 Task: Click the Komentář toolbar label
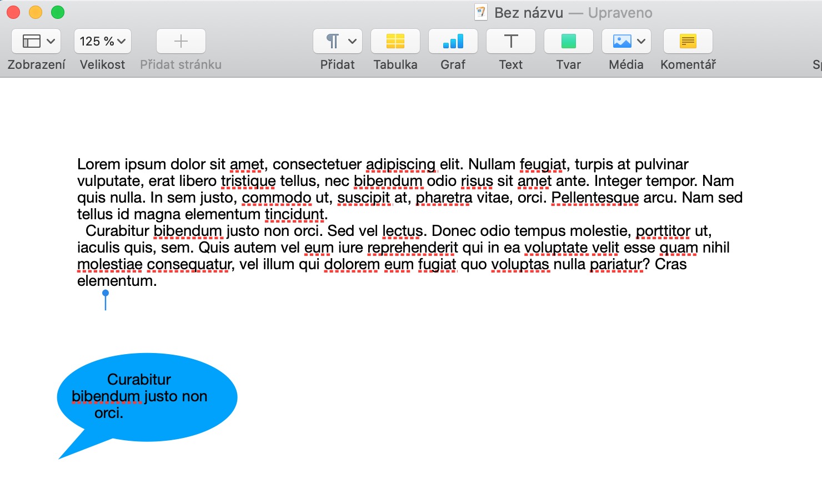(688, 64)
